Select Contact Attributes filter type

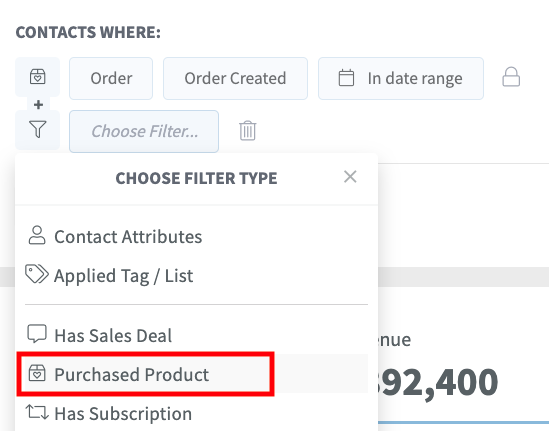click(196, 236)
